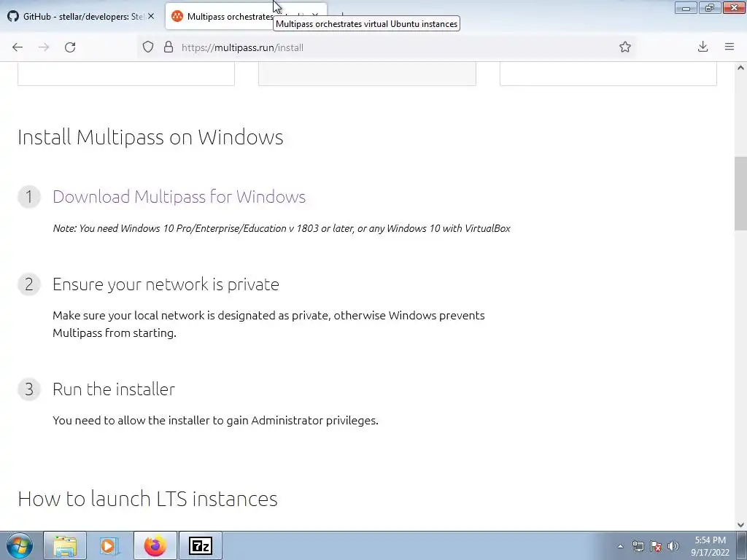The width and height of the screenshot is (747, 560).
Task: Click the paragraph 'Make sure your local network'
Action: [x=268, y=324]
